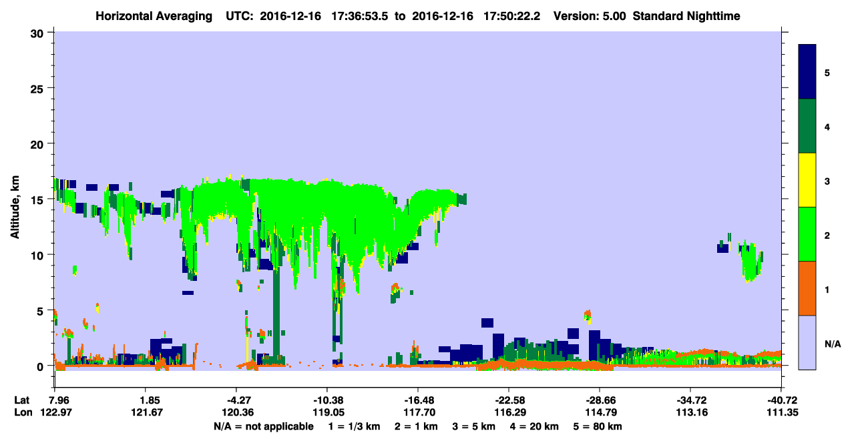
Task: Click the y-axis tick label 5
Action: coord(42,310)
